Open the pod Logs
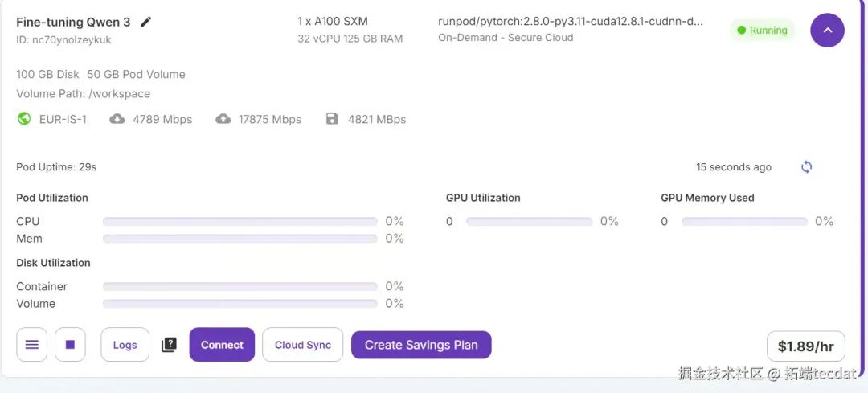The image size is (868, 393). coord(125,345)
